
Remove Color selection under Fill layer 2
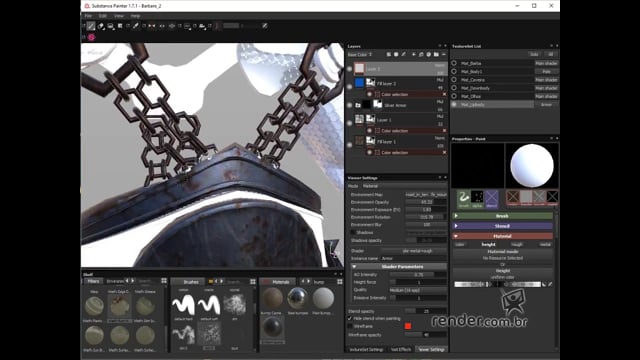coord(444,94)
